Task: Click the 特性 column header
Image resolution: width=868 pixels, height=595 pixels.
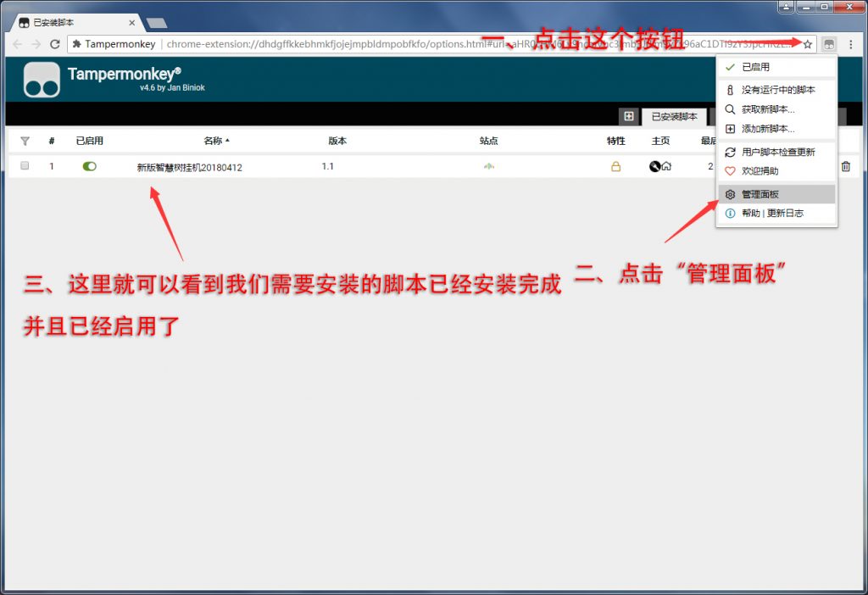Action: click(615, 141)
